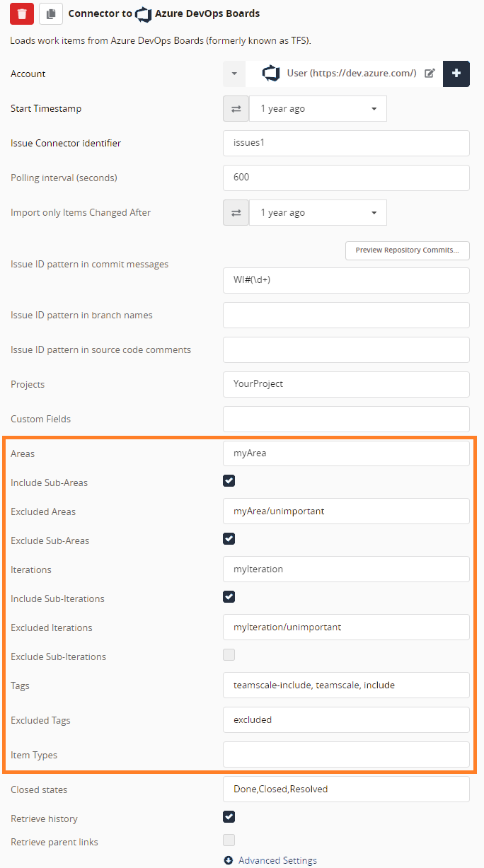The width and height of the screenshot is (484, 868).
Task: Focus Issue ID pattern in branch names field
Action: 346,315
